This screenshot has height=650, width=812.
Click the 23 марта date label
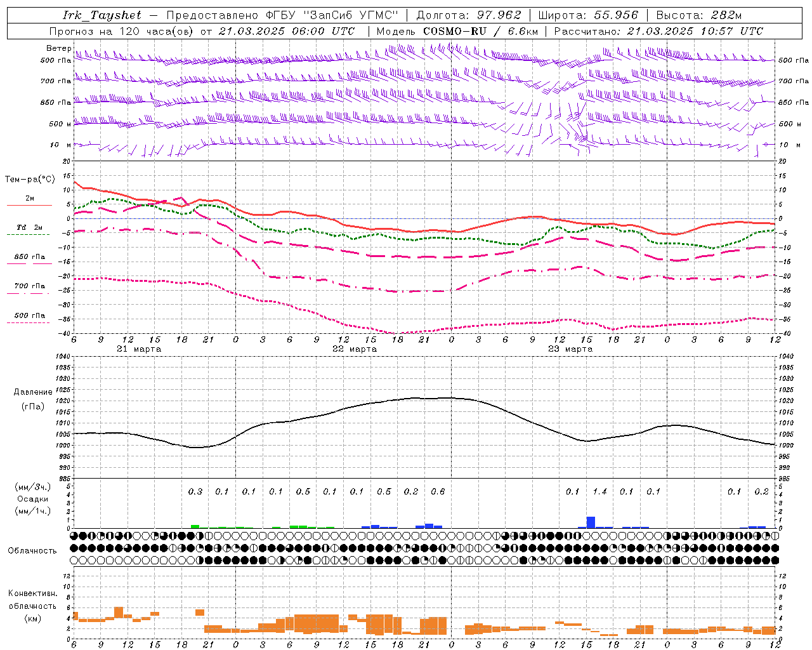coord(570,348)
